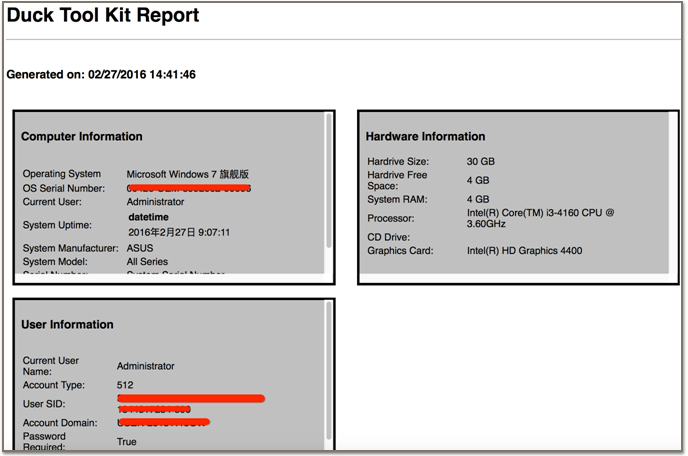Click the Password Required True value
Viewport: 688px width, 456px height.
tap(127, 441)
